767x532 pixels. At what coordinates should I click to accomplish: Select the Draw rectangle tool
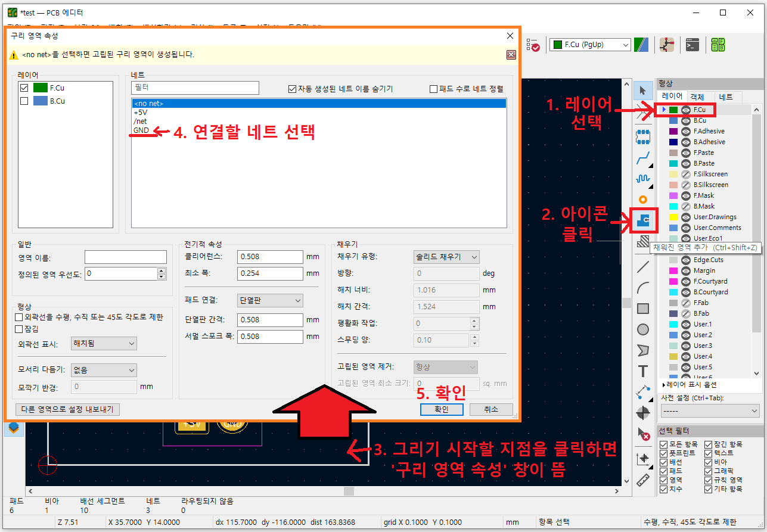[642, 309]
